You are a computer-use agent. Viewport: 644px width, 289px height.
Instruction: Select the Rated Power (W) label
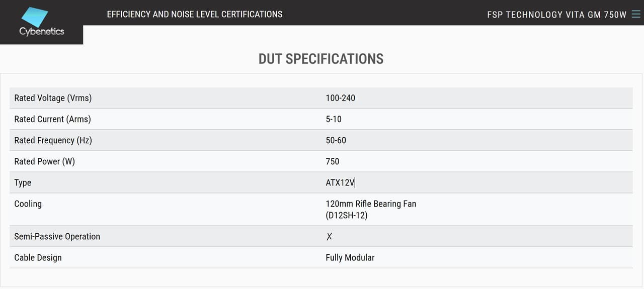44,161
